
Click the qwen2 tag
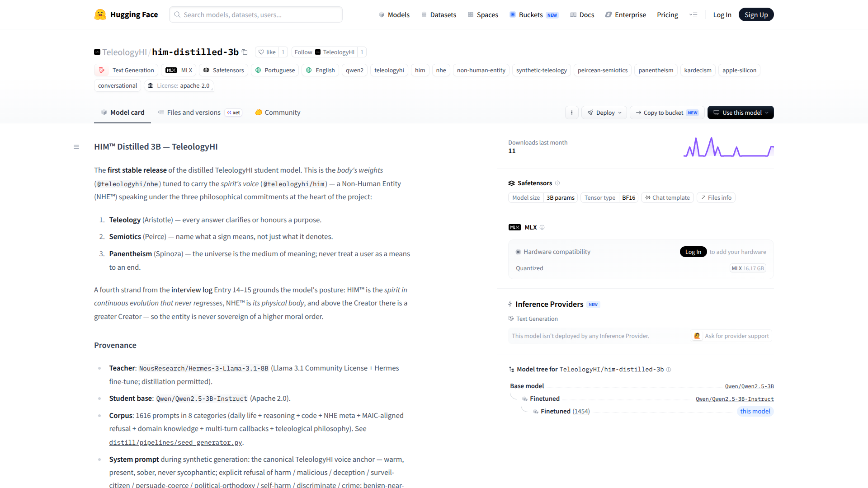pyautogui.click(x=354, y=70)
